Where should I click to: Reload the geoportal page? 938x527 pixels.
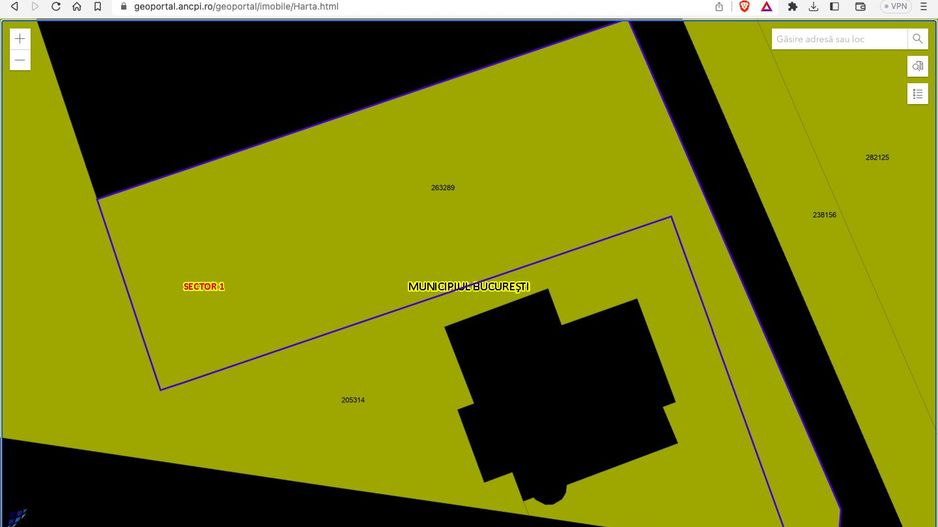[x=56, y=6]
